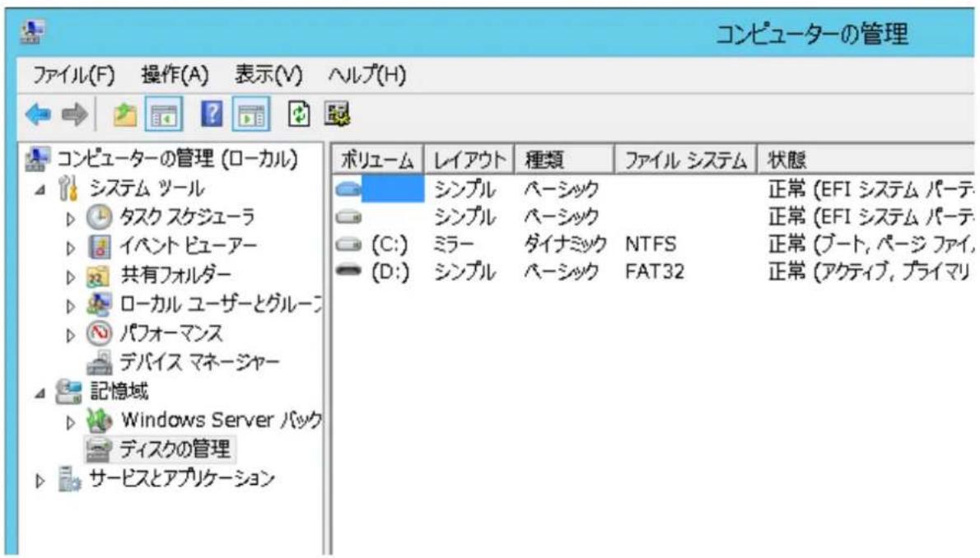Select the デバイス マネージャー tree item label
This screenshot has height=558, width=980.
coord(199,362)
